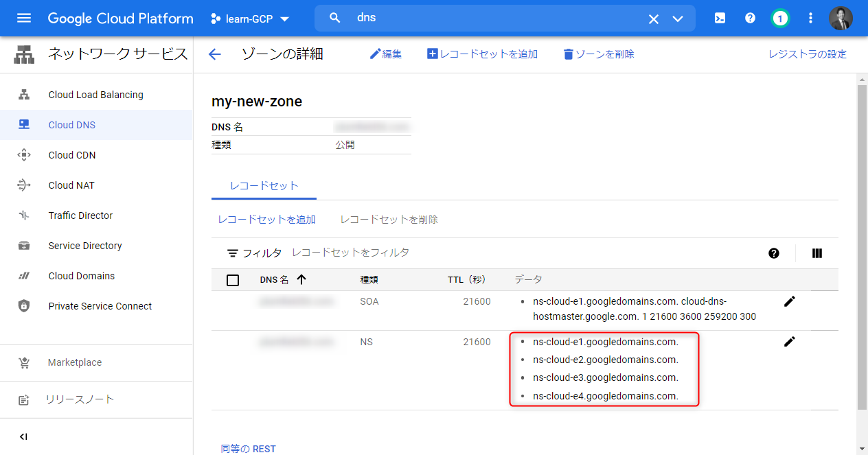Open notifications badge showing 1

click(x=780, y=19)
